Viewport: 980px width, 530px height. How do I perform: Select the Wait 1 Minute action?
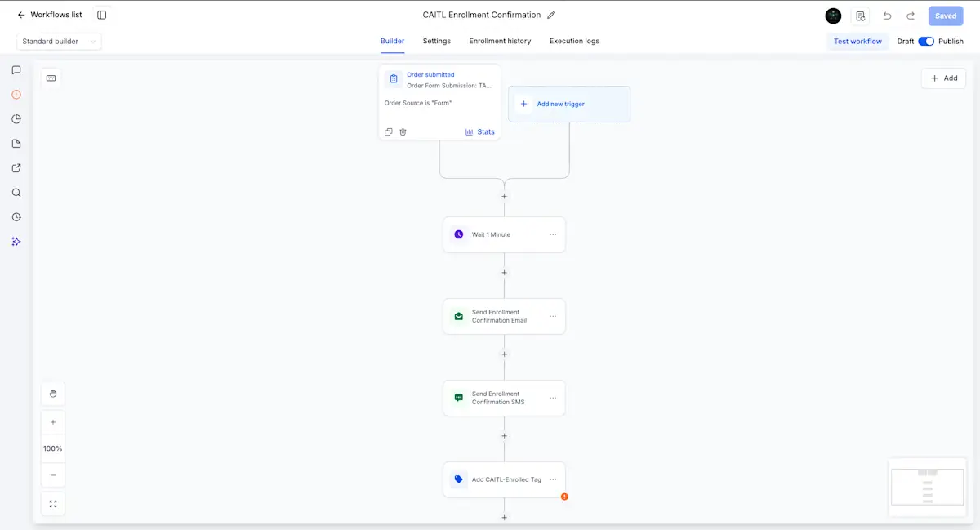point(504,234)
